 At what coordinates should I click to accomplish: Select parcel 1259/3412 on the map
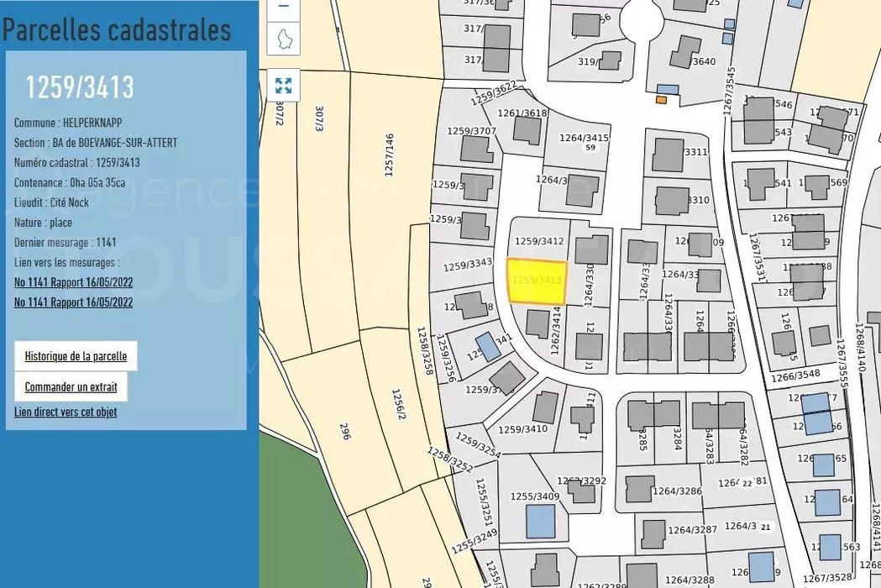(538, 241)
